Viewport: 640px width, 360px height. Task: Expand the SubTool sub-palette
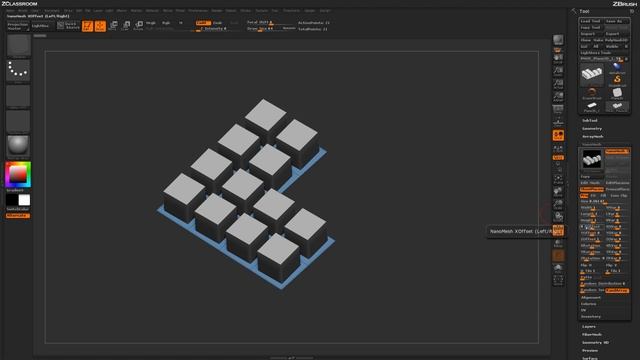590,120
